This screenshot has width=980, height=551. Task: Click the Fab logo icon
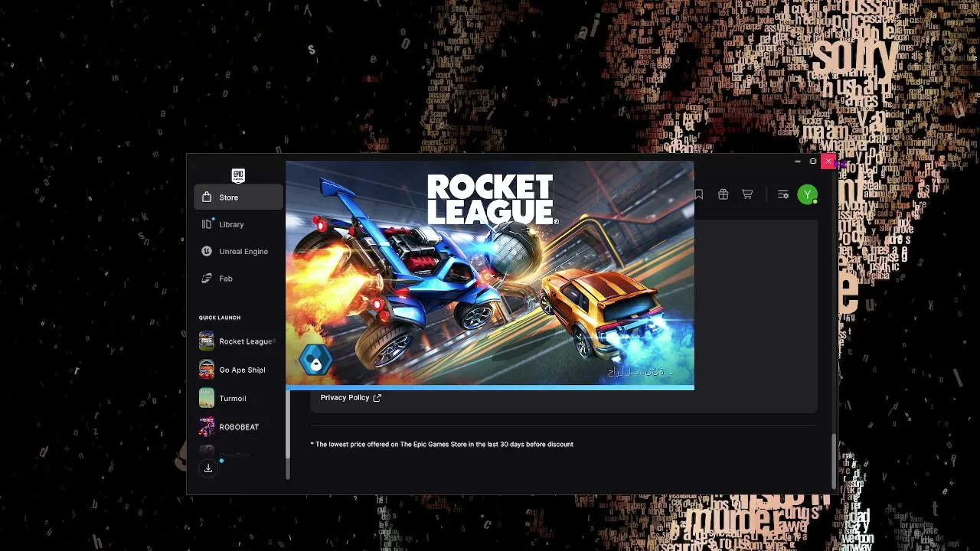pos(207,279)
